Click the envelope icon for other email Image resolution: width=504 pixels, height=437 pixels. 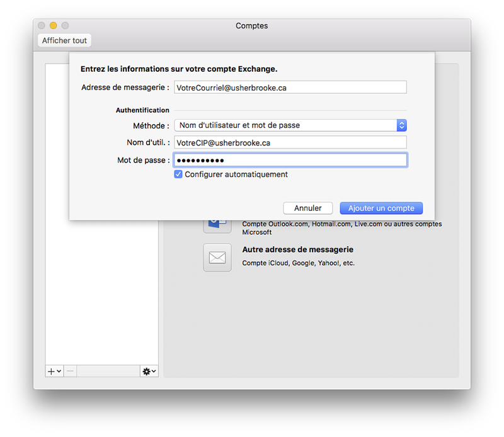217,257
